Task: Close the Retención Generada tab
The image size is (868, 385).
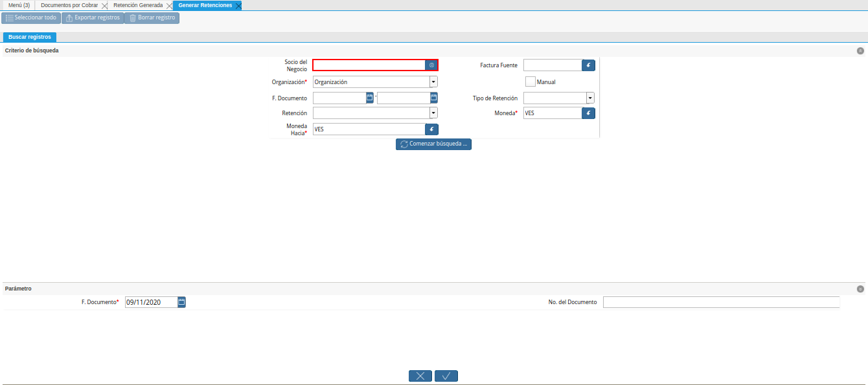Action: pos(169,5)
